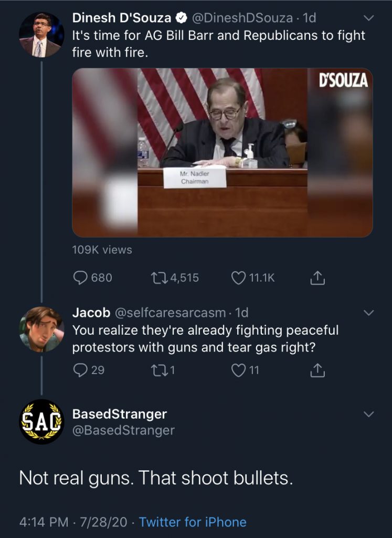392x538 pixels.
Task: Visit the @BasedStranger handle
Action: (123, 430)
